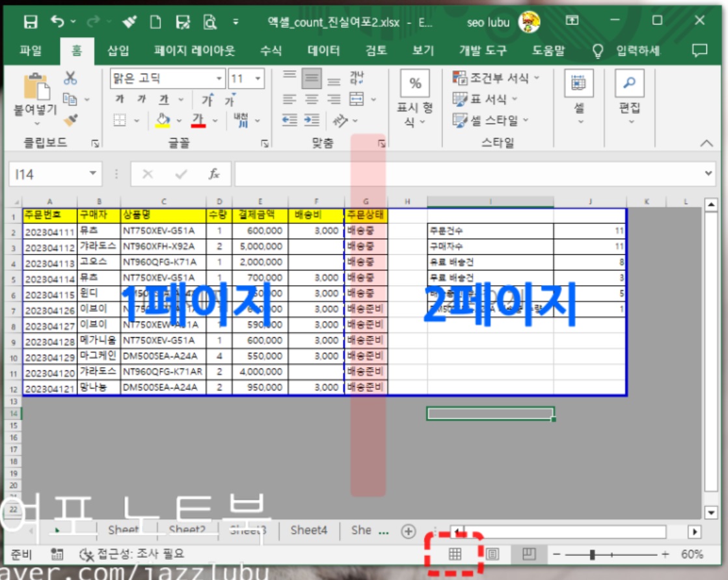728x580 pixels.
Task: Switch to the 페이지 레이아웃 tab
Action: [x=195, y=50]
